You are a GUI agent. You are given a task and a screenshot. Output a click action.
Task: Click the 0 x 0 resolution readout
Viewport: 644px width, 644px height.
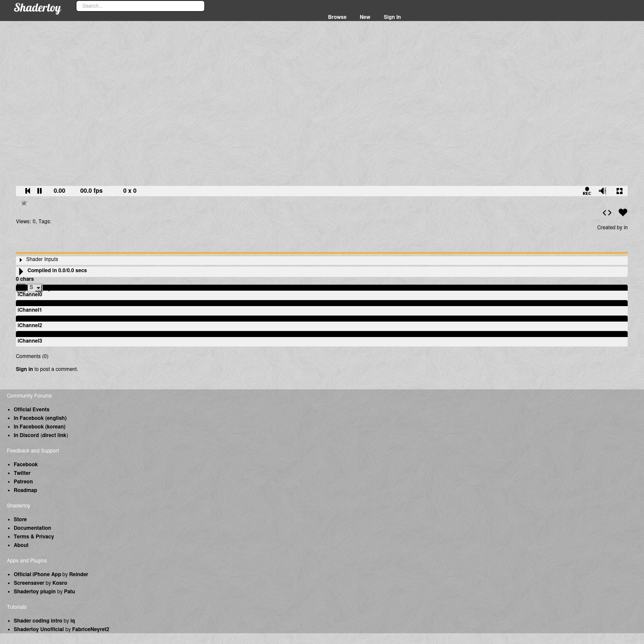[130, 191]
